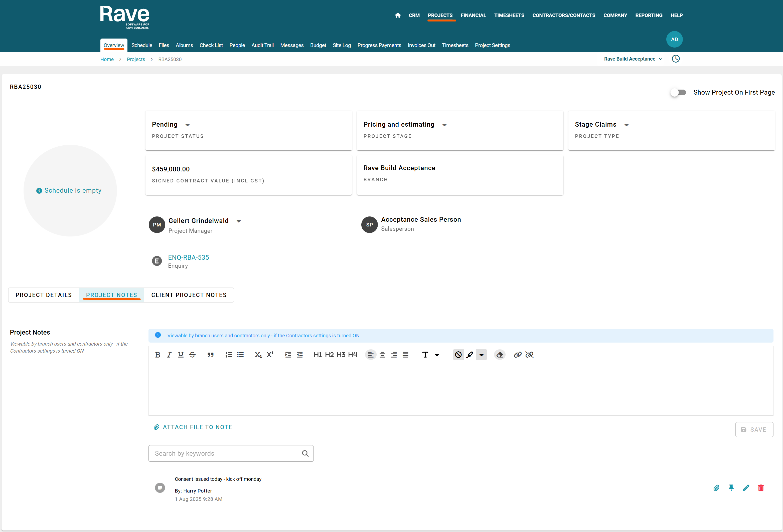Apply H2 heading style
783x532 pixels.
(329, 355)
